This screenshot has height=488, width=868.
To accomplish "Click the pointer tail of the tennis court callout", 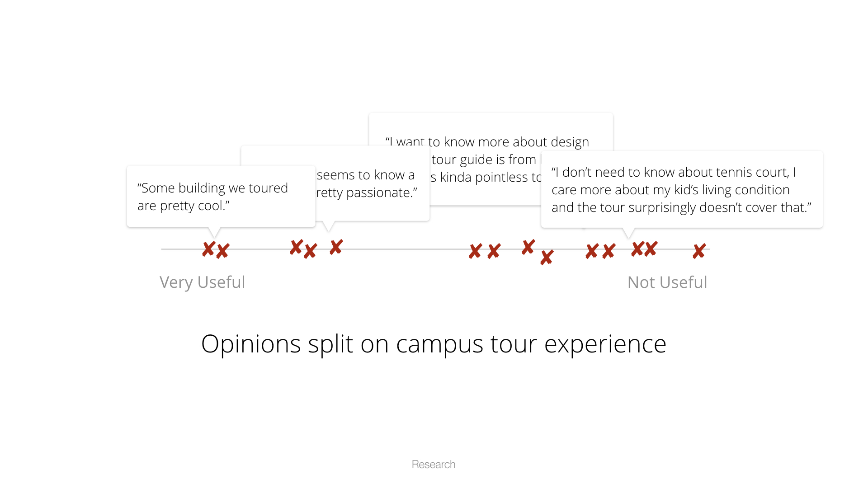I will point(628,233).
